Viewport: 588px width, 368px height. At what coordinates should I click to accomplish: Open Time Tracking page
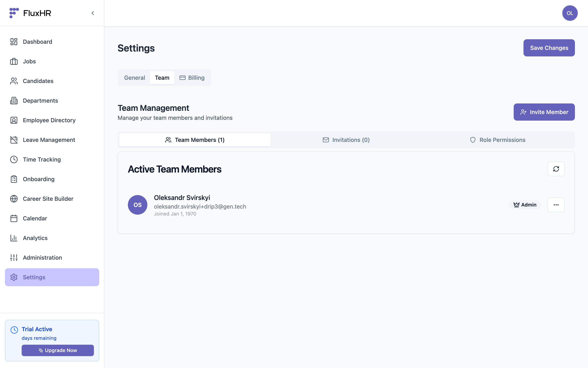[x=52, y=159]
